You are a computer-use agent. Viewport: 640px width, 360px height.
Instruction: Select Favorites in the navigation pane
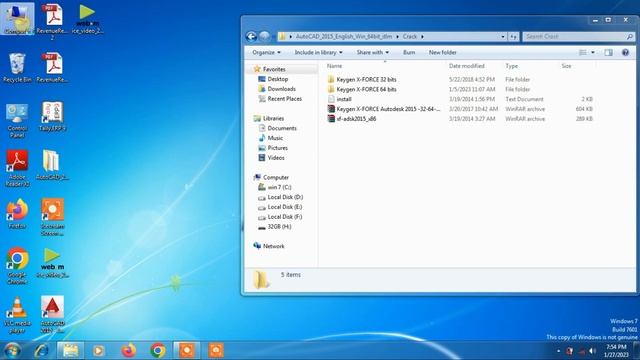coord(273,69)
